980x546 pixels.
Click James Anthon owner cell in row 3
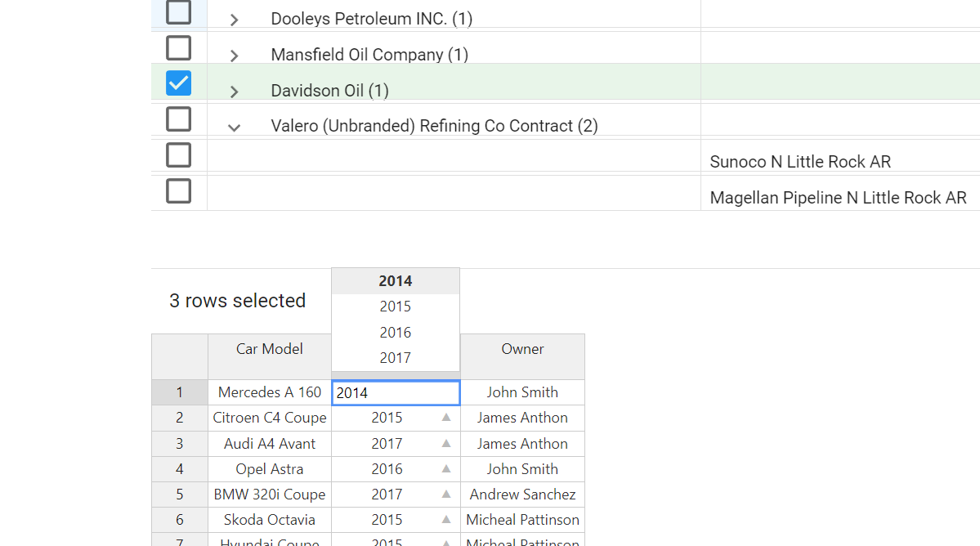[x=522, y=444]
